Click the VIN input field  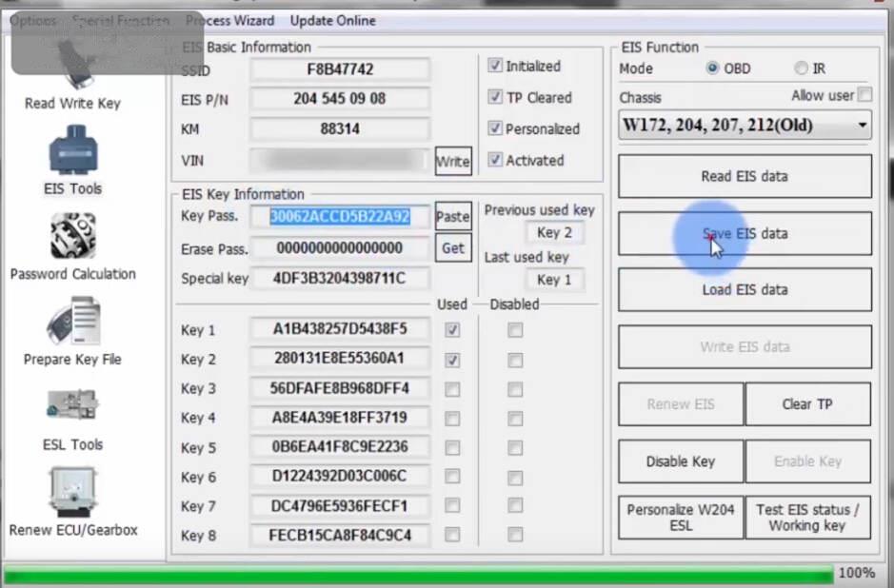340,160
